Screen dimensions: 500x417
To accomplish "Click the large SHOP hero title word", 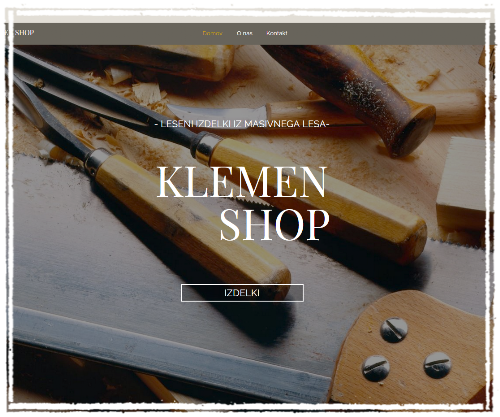I will (x=274, y=225).
